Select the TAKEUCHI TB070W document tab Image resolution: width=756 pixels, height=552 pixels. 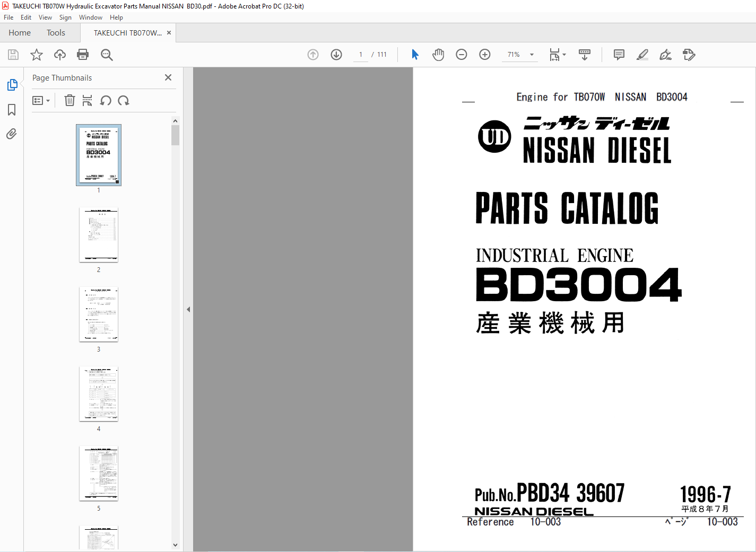tap(128, 33)
